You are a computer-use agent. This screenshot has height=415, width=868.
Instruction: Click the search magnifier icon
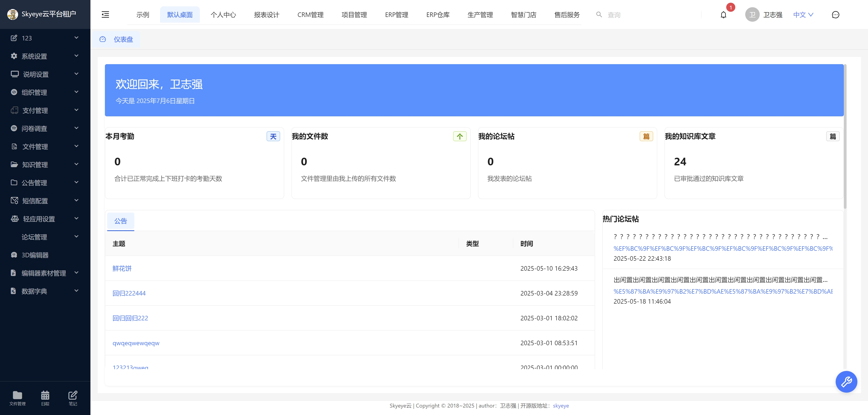click(x=599, y=14)
